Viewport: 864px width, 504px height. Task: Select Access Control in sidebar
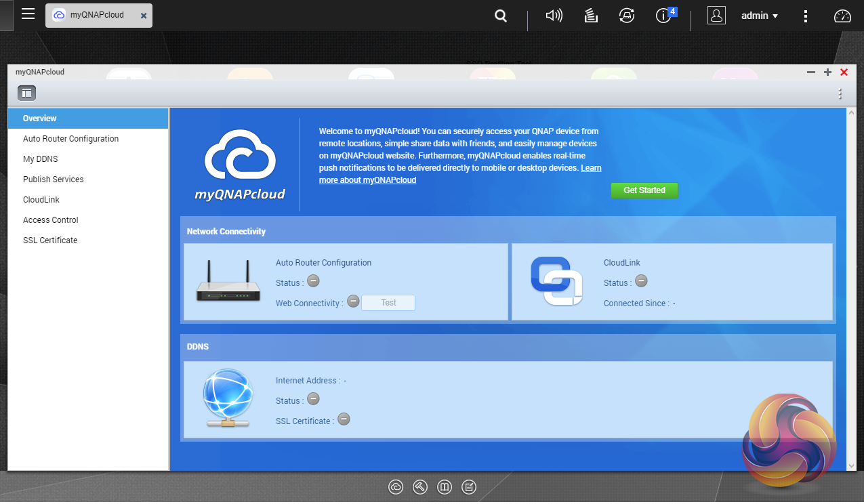point(88,220)
